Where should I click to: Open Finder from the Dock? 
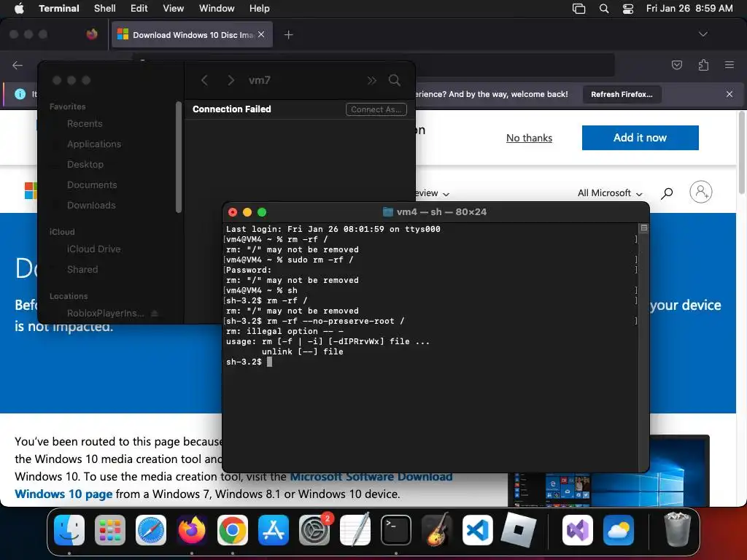69,530
